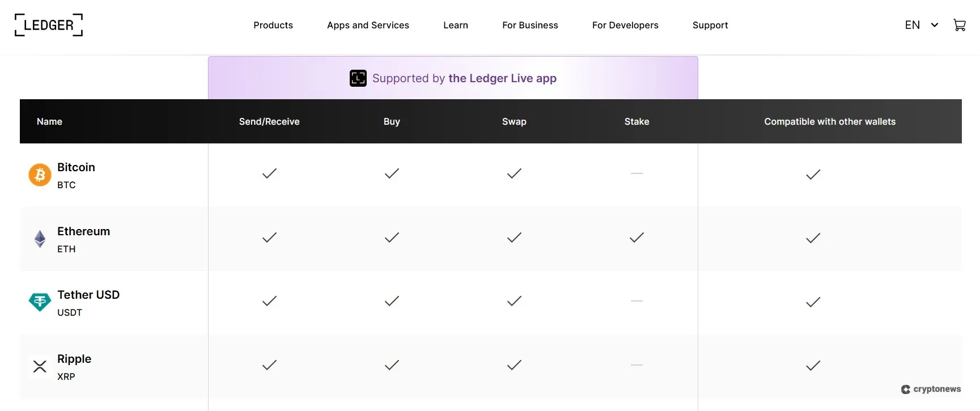Click the Tether USD icon
The image size is (980, 411).
[40, 302]
